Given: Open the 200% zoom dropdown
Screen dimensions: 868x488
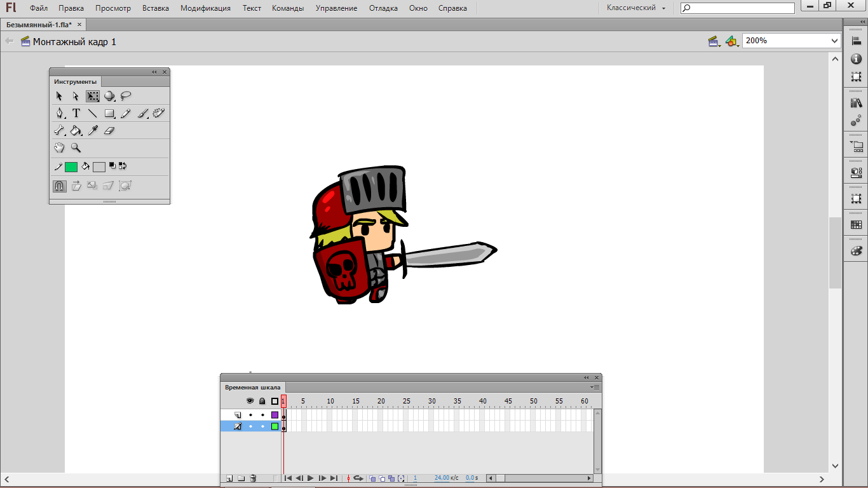Looking at the screenshot, I should [x=792, y=40].
